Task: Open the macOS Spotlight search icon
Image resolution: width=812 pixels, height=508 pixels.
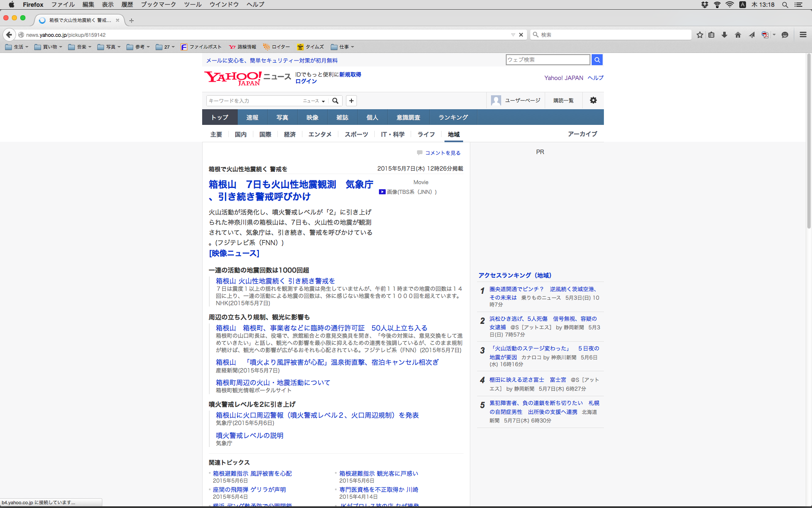Action: (785, 5)
